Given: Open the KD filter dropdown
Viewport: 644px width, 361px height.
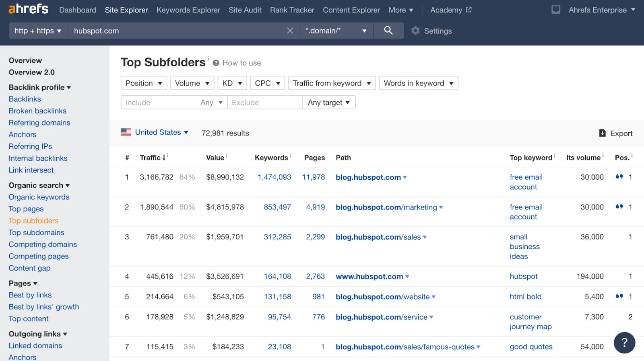Looking at the screenshot, I should coord(232,83).
